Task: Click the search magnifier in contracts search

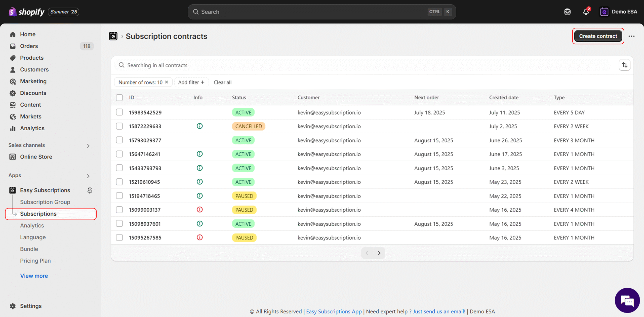Action: (122, 65)
